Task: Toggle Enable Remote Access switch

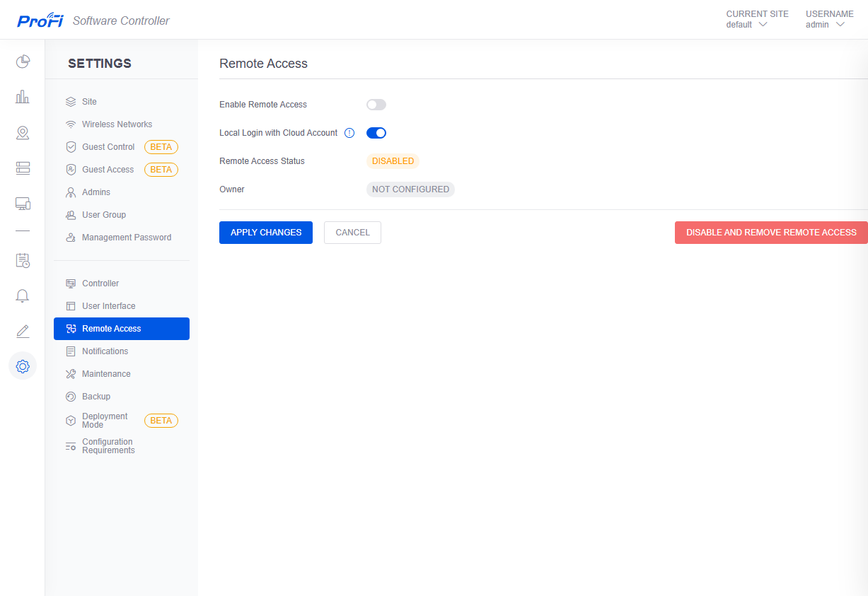Action: [376, 105]
